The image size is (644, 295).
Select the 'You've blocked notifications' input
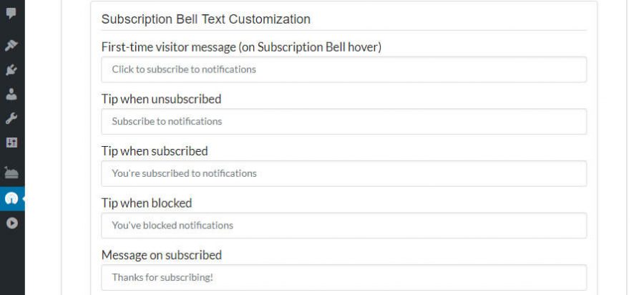(343, 226)
